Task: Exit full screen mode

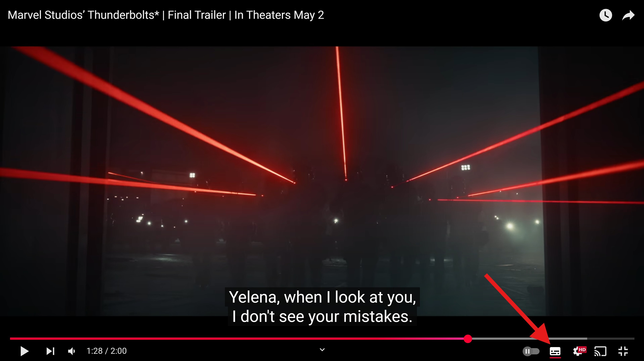Action: 623,351
